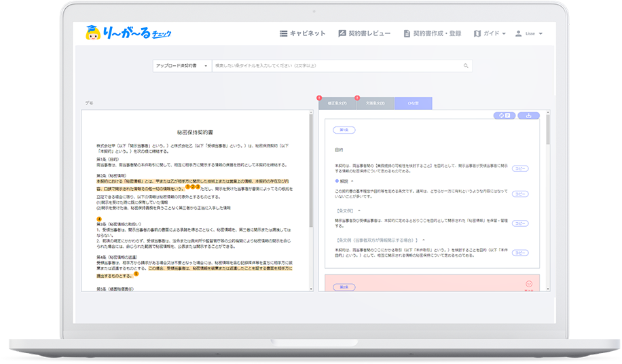Open the アップロード済契約書 search scope dropdown
The image size is (622, 364).
182,66
